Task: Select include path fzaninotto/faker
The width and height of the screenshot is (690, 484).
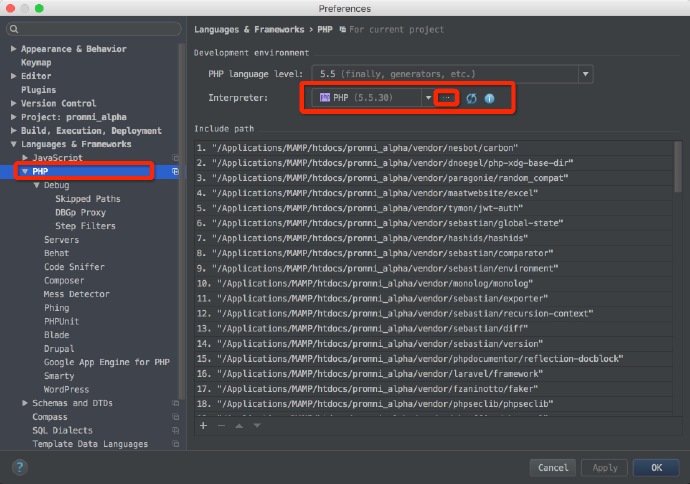Action: point(433,389)
